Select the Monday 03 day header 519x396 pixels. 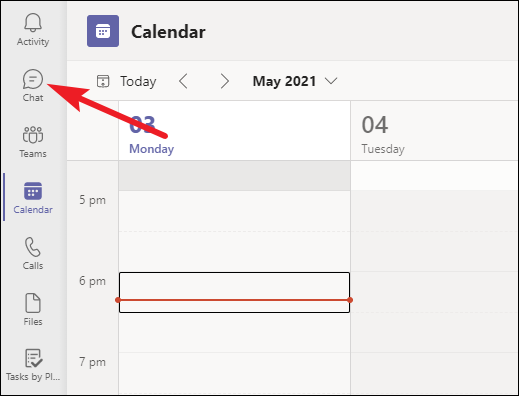[234, 131]
